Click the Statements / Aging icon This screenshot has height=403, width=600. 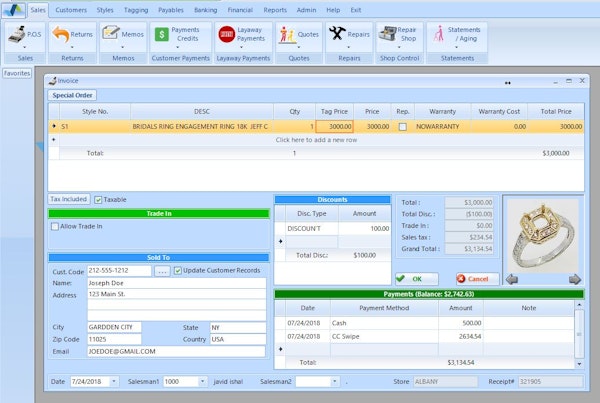pyautogui.click(x=438, y=36)
